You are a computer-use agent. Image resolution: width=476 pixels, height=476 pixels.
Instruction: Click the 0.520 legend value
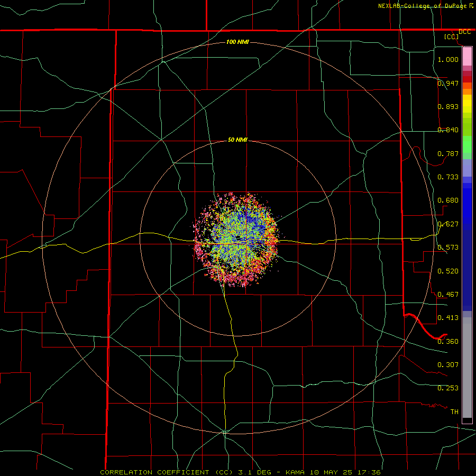point(448,271)
